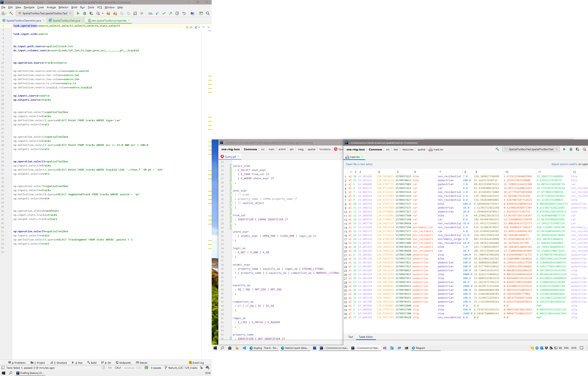
Task: Click the background tasks progress icon in status bar
Action: (x=103, y=368)
